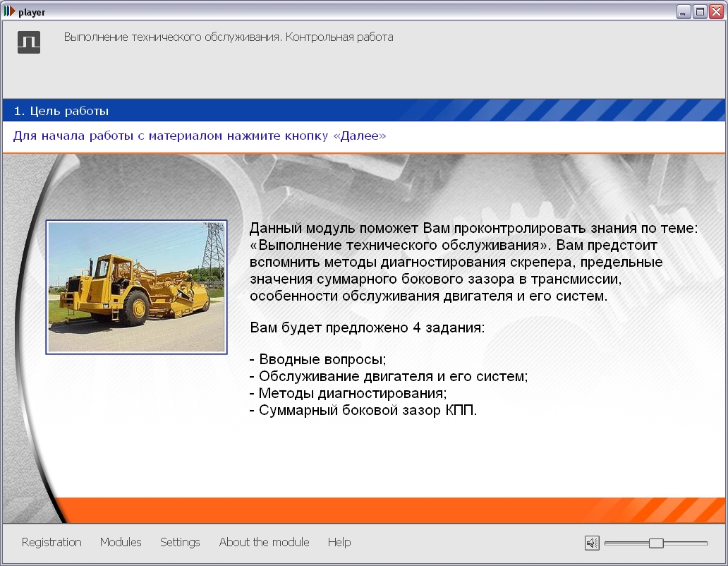Image resolution: width=728 pixels, height=566 pixels.
Task: Open the Help menu
Action: pos(339,542)
